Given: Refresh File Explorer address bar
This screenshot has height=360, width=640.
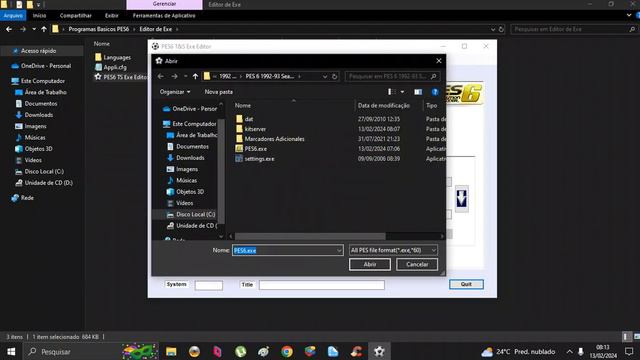Looking at the screenshot, I should click(501, 29).
